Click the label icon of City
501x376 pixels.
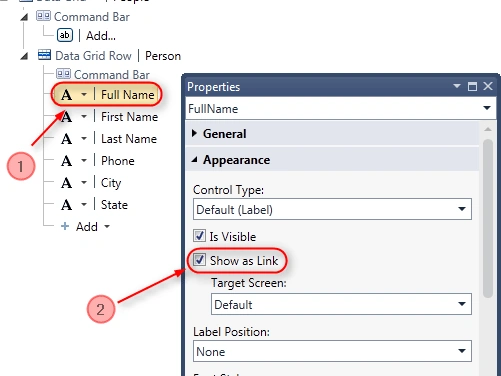[x=66, y=183]
